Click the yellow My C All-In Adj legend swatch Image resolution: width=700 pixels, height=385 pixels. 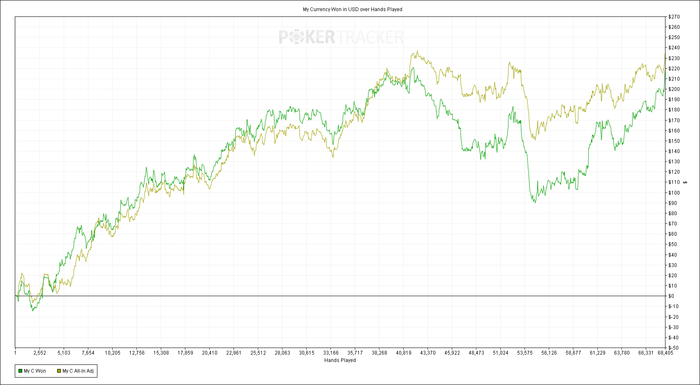click(x=59, y=371)
